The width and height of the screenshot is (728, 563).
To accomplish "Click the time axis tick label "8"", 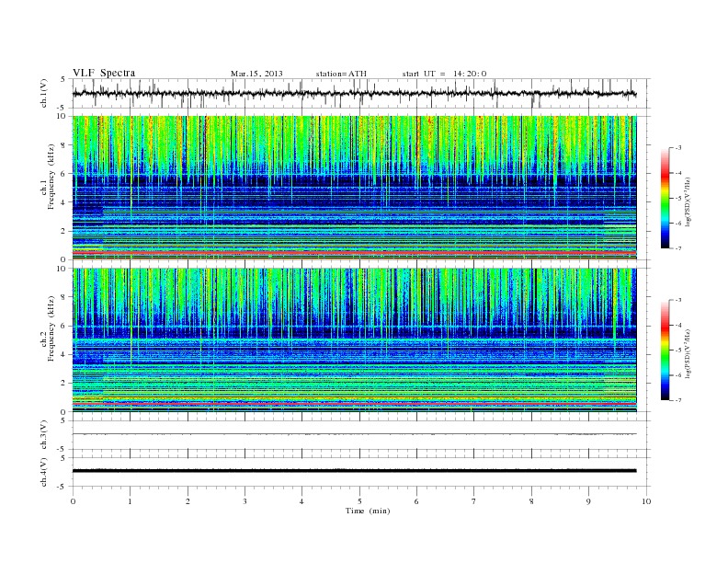I will pos(531,501).
